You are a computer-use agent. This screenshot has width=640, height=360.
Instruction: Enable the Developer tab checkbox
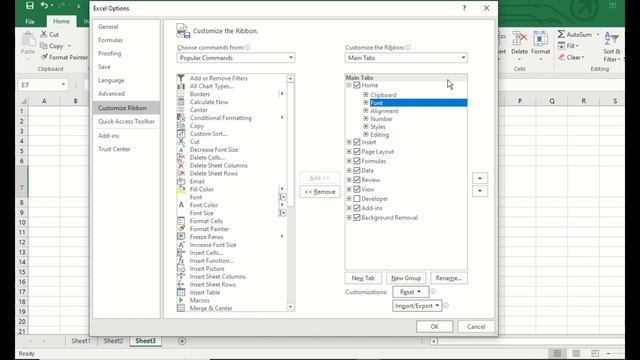357,198
